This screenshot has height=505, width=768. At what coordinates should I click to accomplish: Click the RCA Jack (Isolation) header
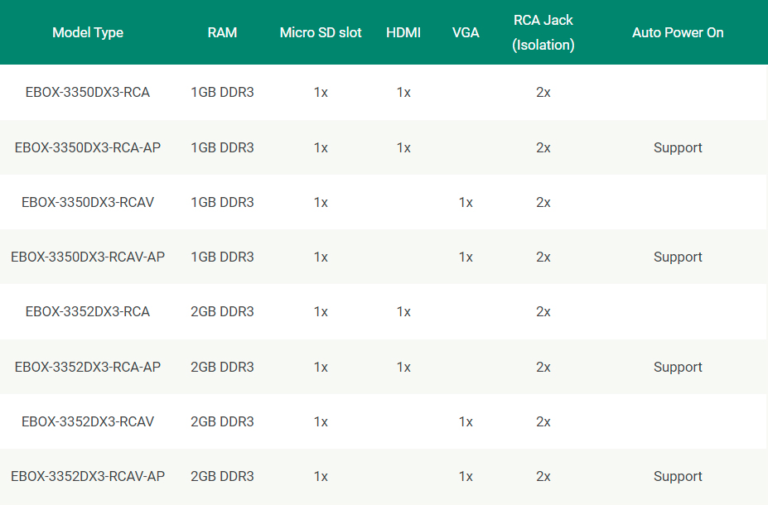[543, 32]
